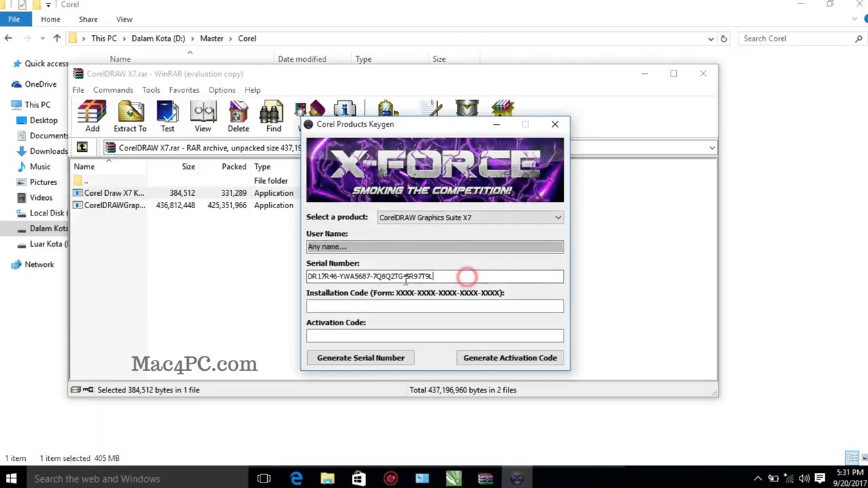The image size is (868, 488).
Task: Show hidden system tray icons
Action: 758,479
